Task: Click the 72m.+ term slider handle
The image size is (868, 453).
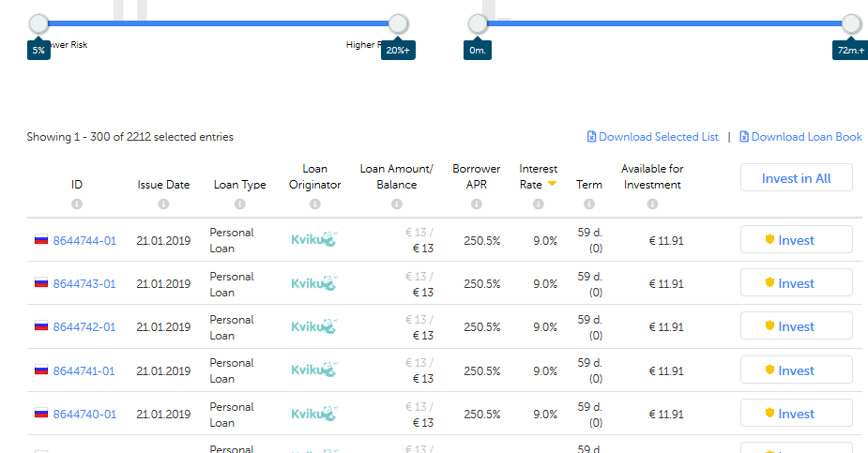Action: coord(850,24)
